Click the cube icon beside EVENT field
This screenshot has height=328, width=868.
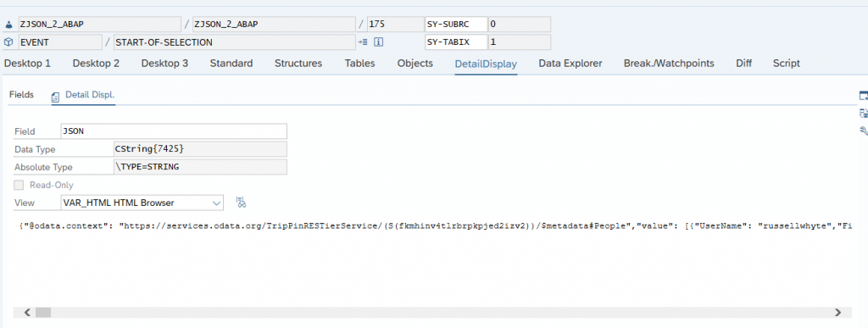coord(8,42)
